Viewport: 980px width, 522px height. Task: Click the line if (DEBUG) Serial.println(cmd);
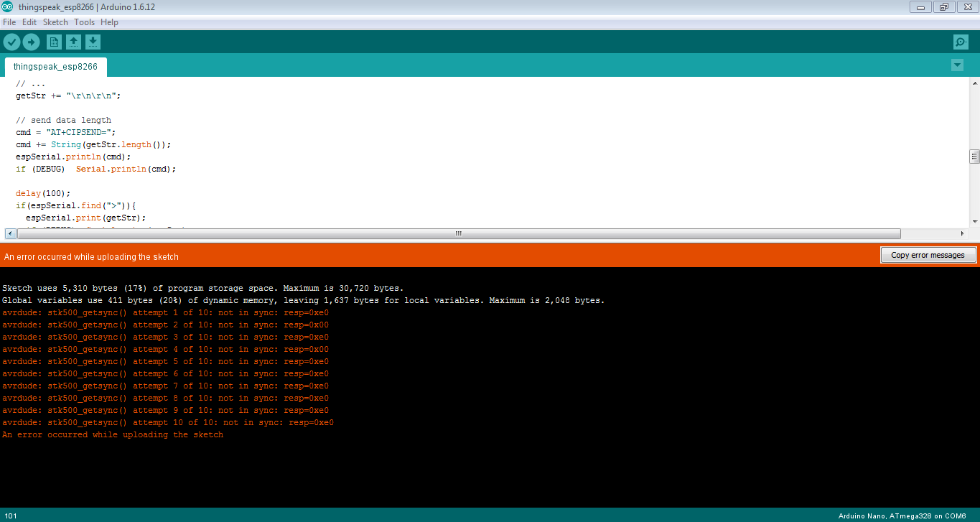tap(96, 169)
